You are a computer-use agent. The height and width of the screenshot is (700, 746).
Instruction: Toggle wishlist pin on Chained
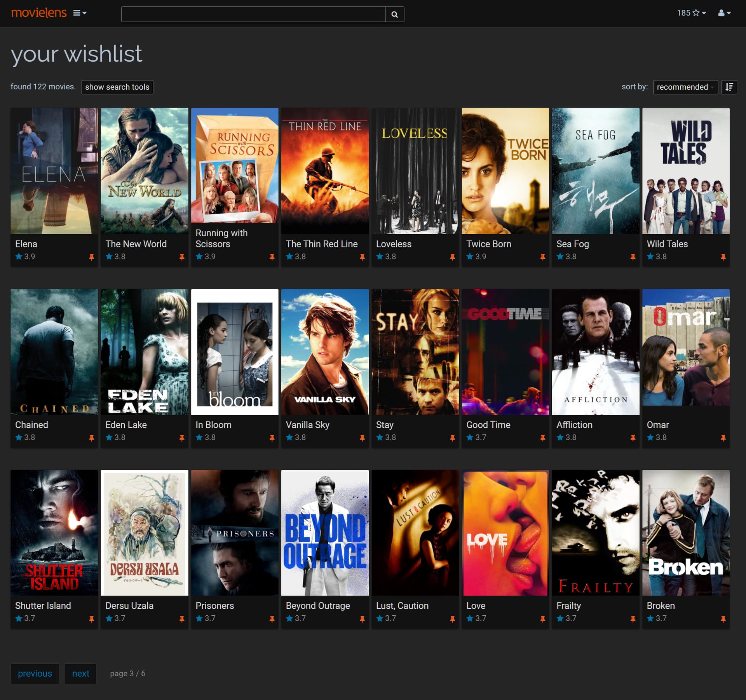pos(92,438)
